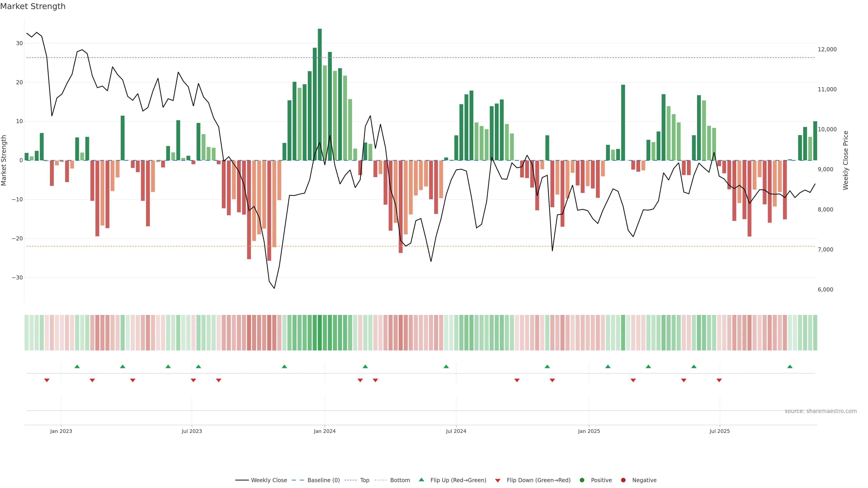This screenshot has width=868, height=488.
Task: Click the Negative red circle legend icon
Action: click(623, 480)
